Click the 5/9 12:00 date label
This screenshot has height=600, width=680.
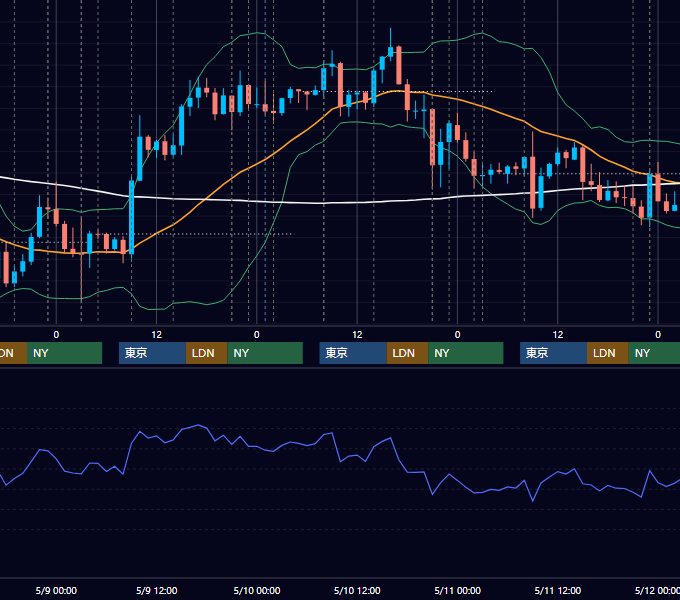pos(157,590)
